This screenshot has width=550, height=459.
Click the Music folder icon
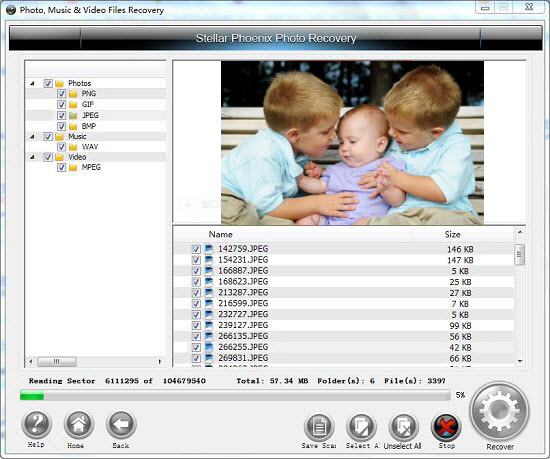pos(59,136)
